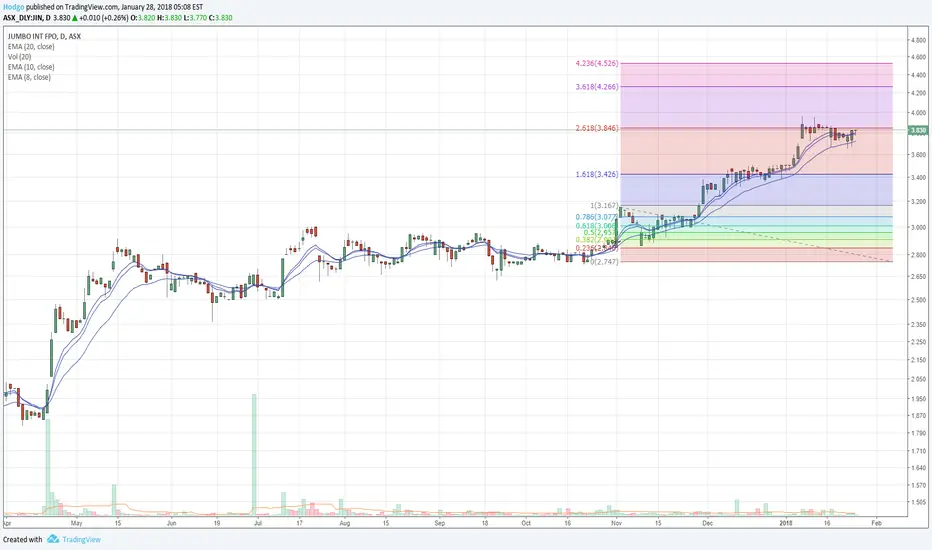This screenshot has width=932, height=550.
Task: Select the JUMBO INT FPO, D, ASX title
Action: [44, 36]
